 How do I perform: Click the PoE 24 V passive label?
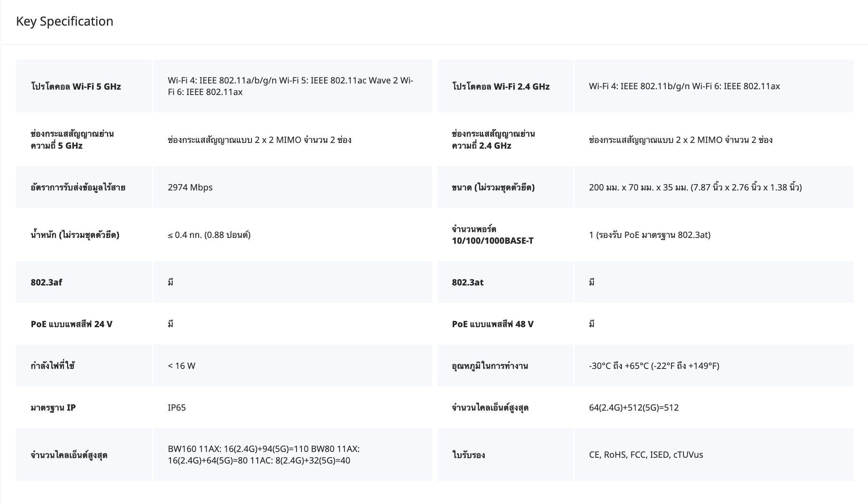click(71, 324)
